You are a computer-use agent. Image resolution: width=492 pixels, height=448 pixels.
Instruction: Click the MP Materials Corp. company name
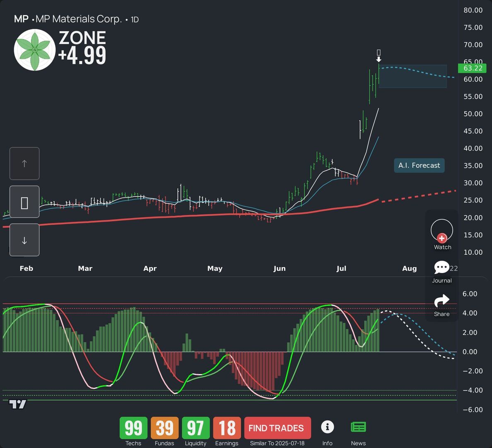(78, 19)
